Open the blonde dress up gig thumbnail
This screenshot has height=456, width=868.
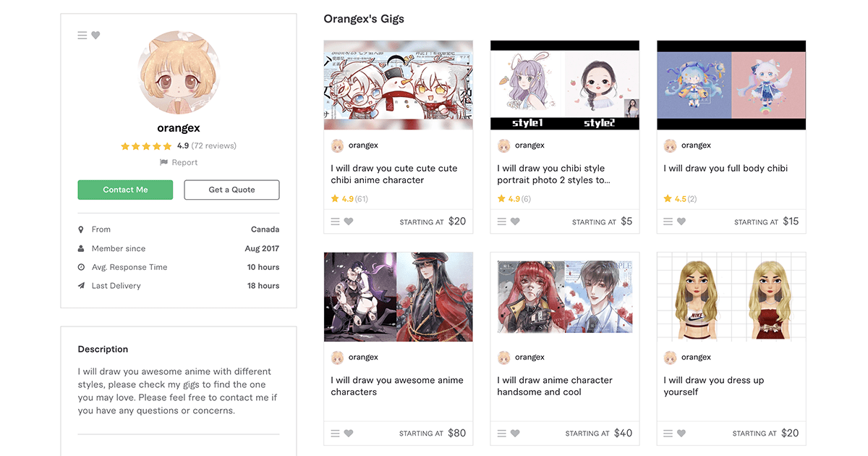pyautogui.click(x=731, y=297)
